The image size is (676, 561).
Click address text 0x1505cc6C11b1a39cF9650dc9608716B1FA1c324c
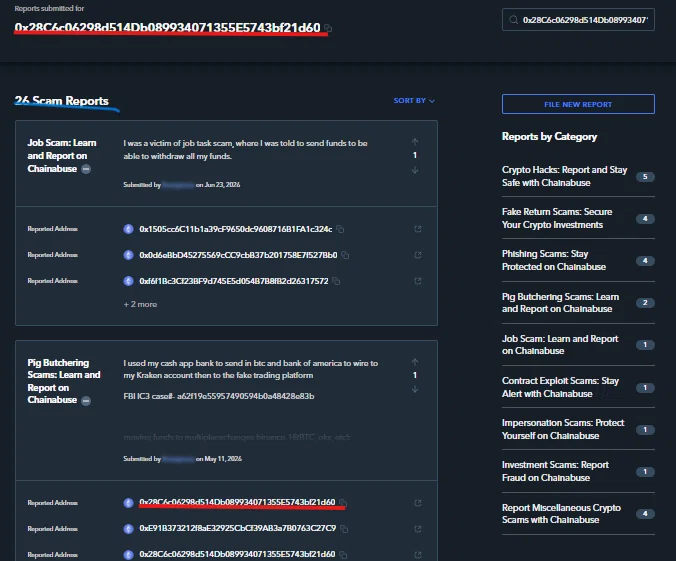(x=236, y=229)
